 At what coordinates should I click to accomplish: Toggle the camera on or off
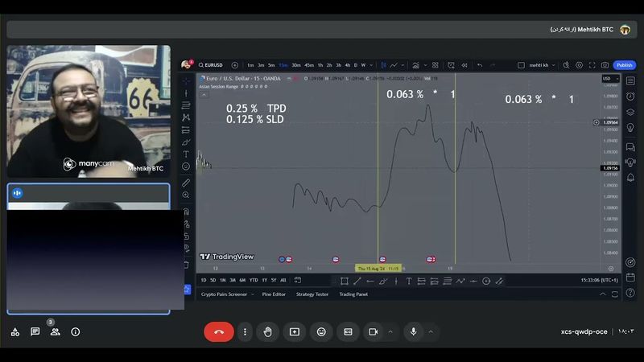coord(374,331)
